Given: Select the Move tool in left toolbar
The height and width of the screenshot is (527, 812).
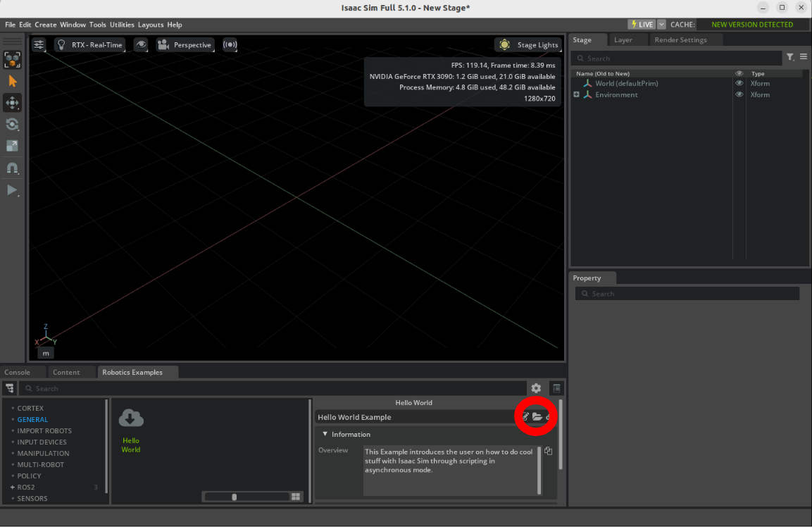Looking at the screenshot, I should click(x=12, y=103).
